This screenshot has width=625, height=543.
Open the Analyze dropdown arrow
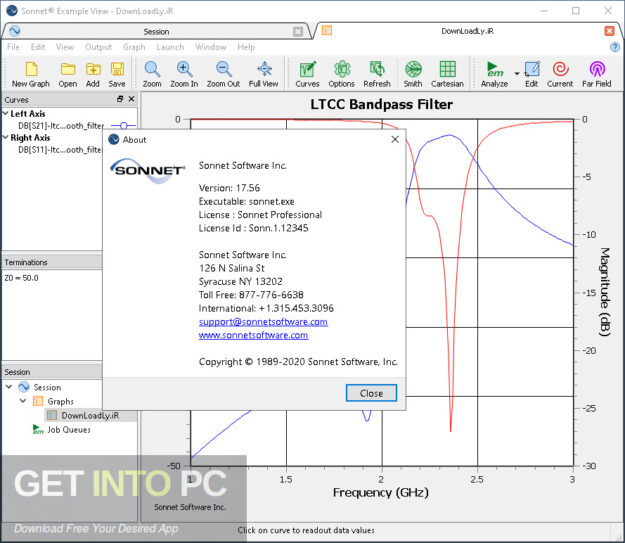tap(517, 73)
